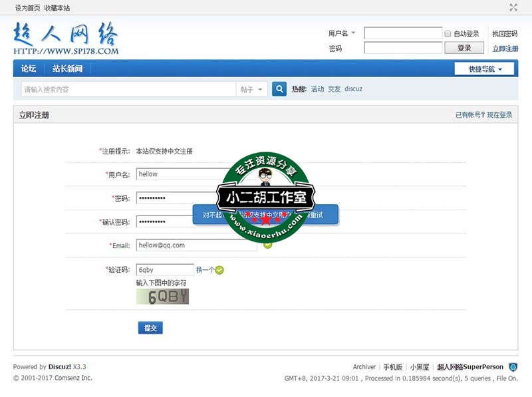Switch to the 站长新闻 tab
532x397 pixels.
[x=67, y=69]
